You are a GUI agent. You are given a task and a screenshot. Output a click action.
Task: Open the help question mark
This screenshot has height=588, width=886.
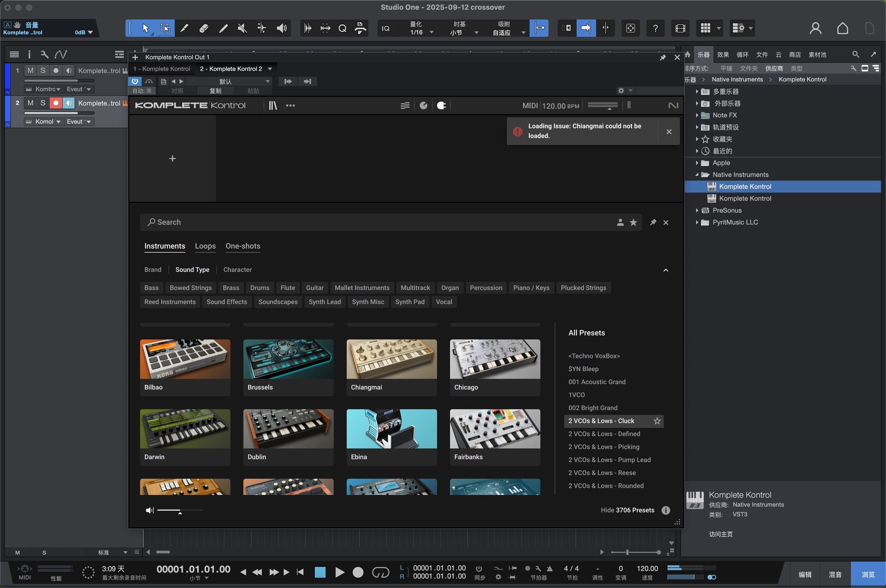coord(655,28)
